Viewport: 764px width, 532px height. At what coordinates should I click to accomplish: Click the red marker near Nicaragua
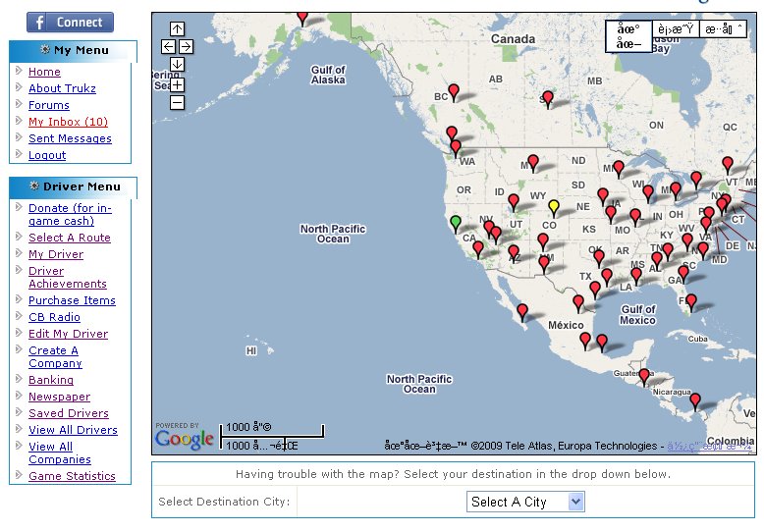point(695,401)
